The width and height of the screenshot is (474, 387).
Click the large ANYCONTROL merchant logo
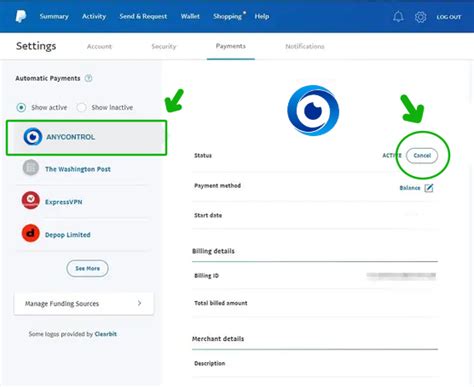(313, 110)
